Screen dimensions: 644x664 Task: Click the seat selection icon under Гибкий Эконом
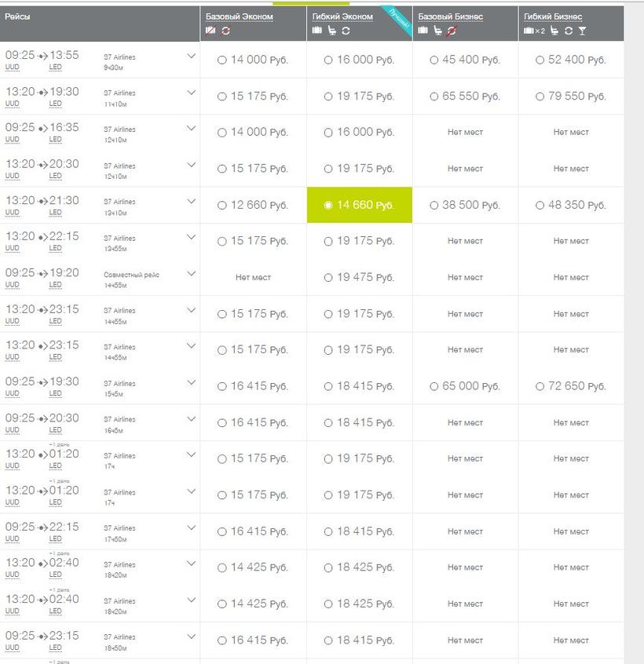coord(332,31)
